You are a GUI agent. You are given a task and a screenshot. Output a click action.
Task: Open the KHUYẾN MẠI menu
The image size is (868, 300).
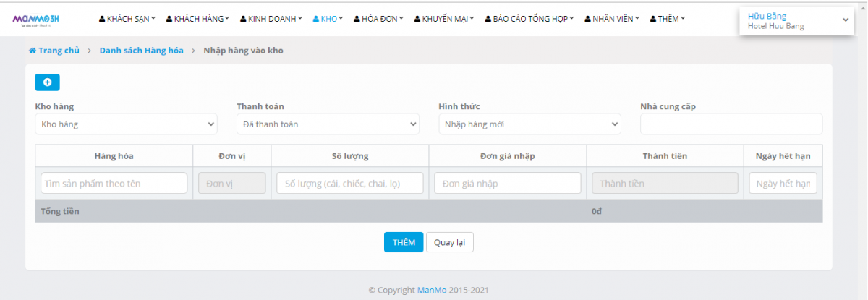[x=444, y=19]
